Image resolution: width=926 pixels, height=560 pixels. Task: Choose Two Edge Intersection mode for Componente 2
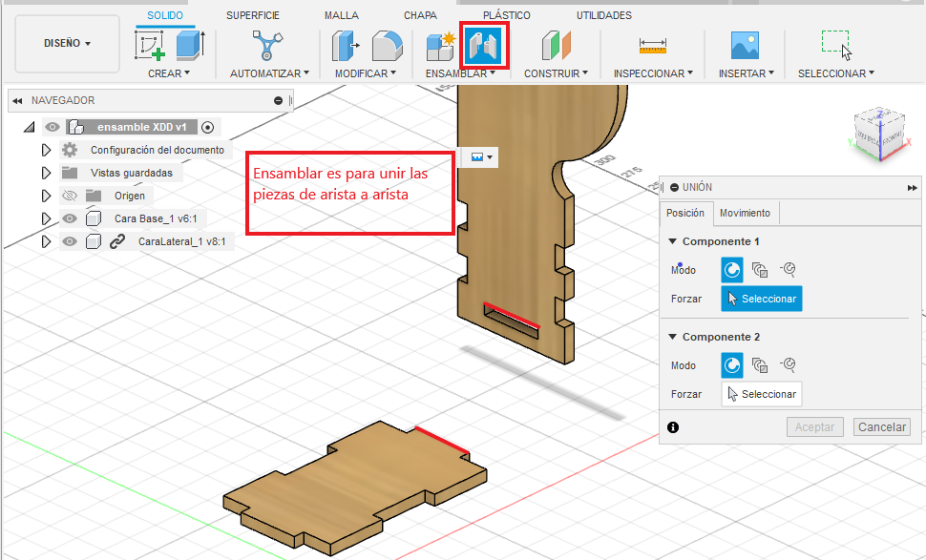click(x=788, y=365)
